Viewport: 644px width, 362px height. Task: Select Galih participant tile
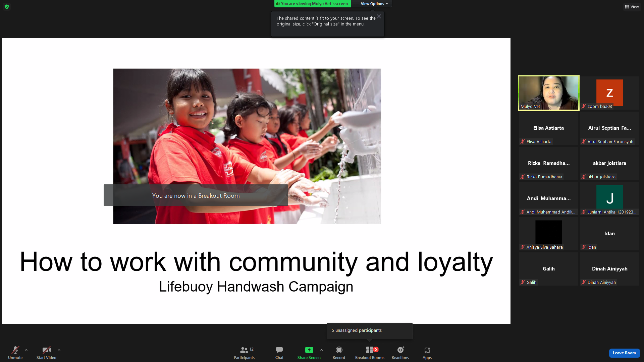549,269
